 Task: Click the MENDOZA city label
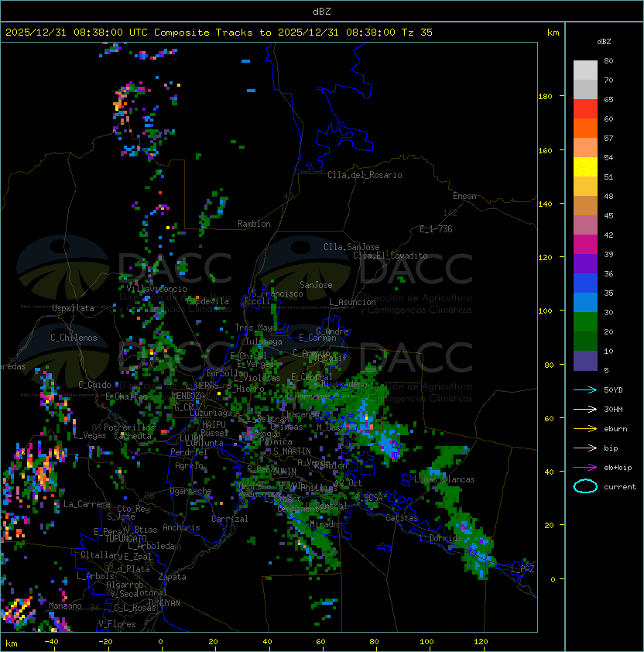(188, 396)
